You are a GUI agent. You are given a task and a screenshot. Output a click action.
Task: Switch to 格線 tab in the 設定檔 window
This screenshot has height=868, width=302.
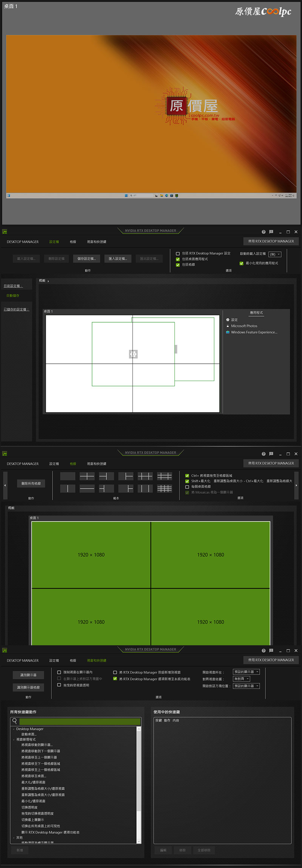click(x=73, y=242)
